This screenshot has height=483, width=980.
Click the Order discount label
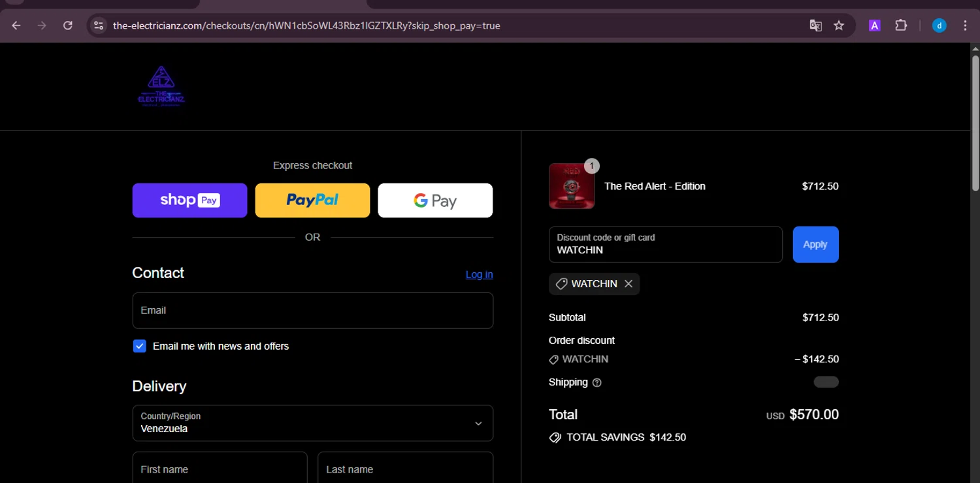(581, 341)
